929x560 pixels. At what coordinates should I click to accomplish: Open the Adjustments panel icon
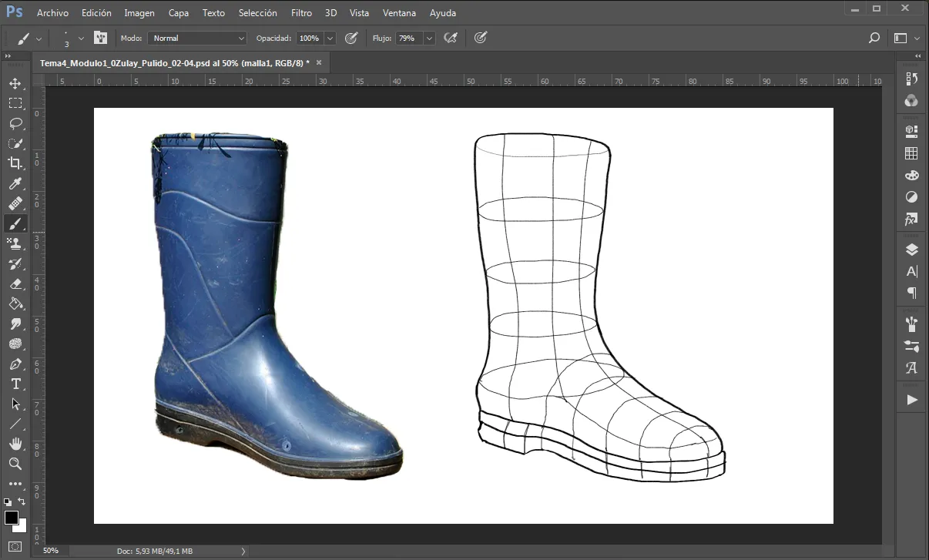click(x=912, y=198)
